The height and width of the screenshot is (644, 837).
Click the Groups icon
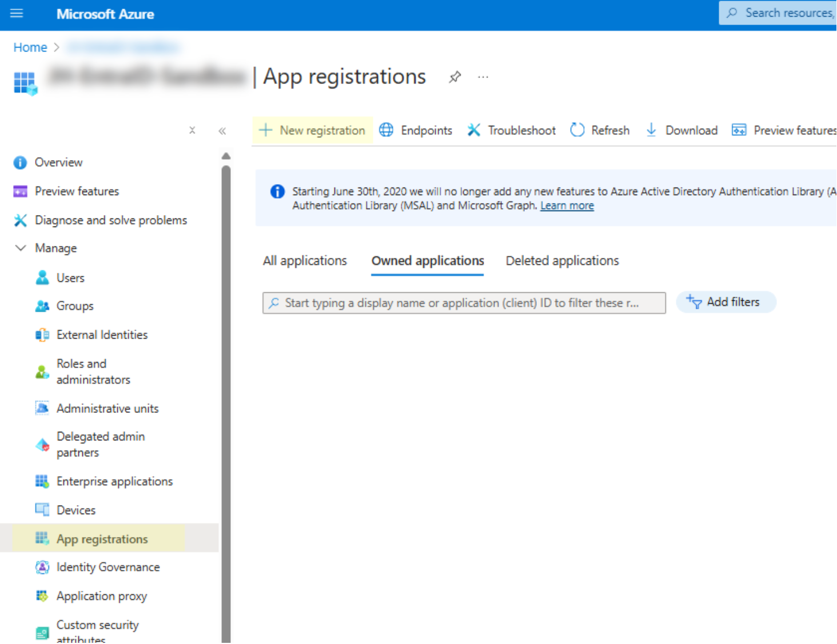[42, 306]
